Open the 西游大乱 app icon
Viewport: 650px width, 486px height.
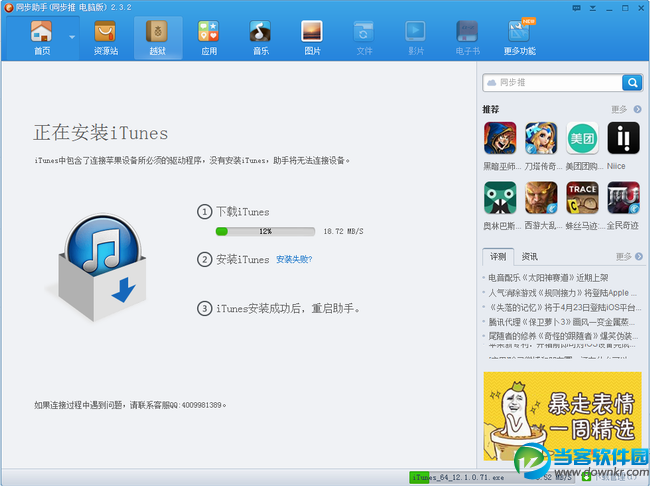click(541, 197)
